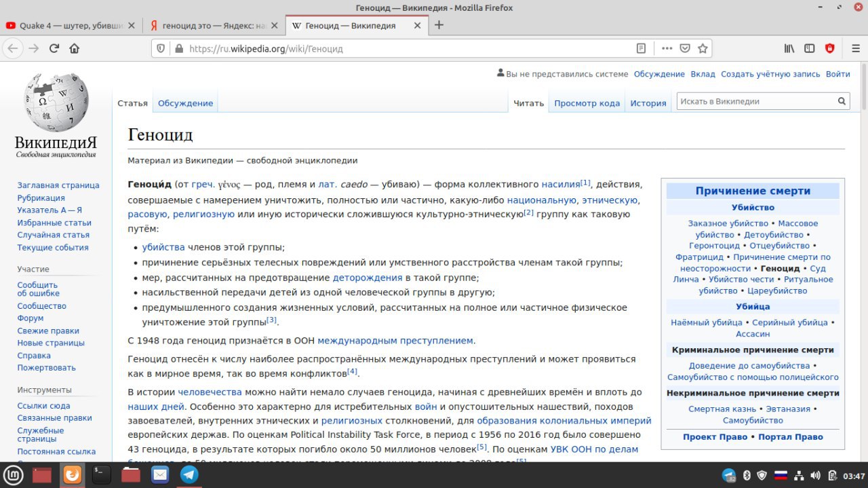868x488 pixels.
Task: Click the browser URL address bar
Action: [x=407, y=48]
